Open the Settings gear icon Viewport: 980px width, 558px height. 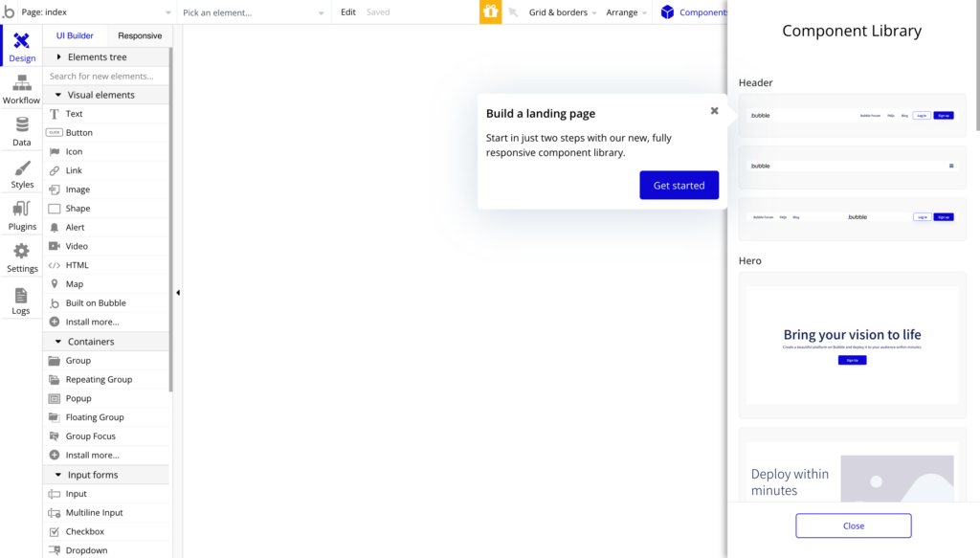[x=22, y=251]
